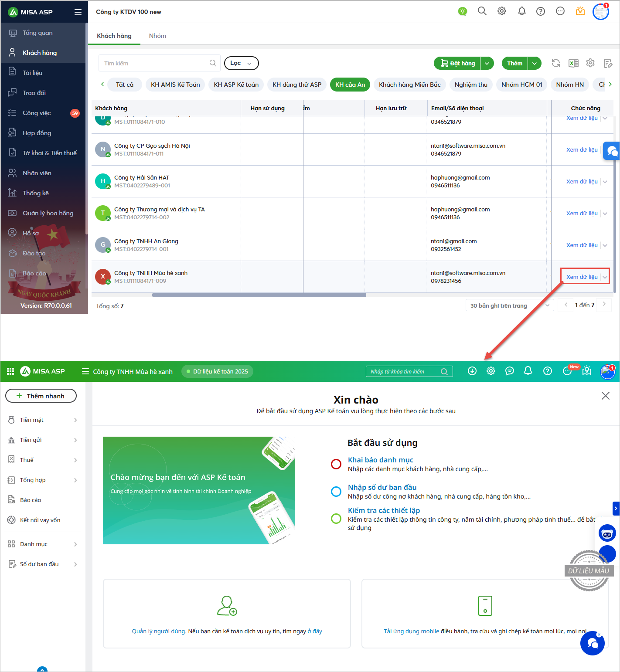Open the Tải ứng dụng mobile link

(411, 631)
